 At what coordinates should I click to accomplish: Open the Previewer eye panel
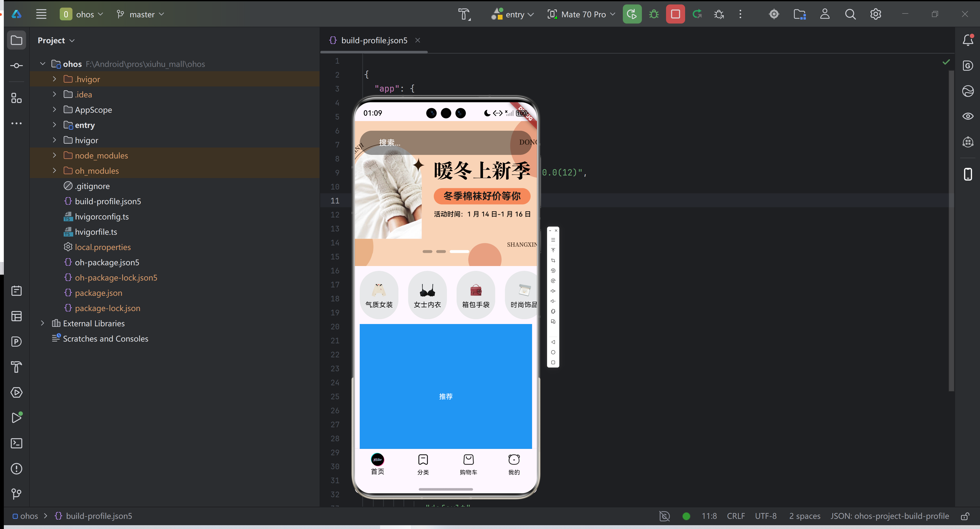pyautogui.click(x=968, y=116)
